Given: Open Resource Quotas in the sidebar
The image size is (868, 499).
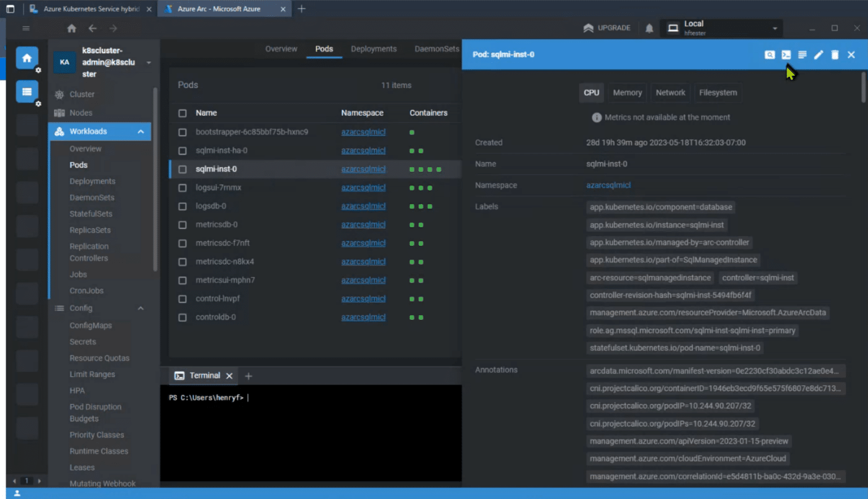Looking at the screenshot, I should point(99,358).
